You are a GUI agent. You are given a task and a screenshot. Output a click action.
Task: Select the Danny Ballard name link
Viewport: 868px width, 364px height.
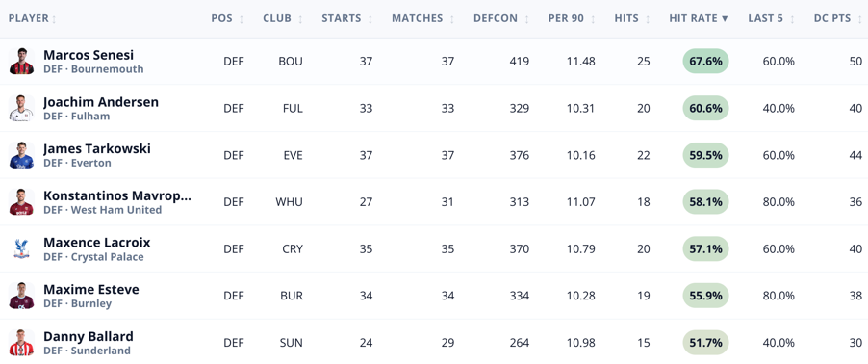coord(89,336)
